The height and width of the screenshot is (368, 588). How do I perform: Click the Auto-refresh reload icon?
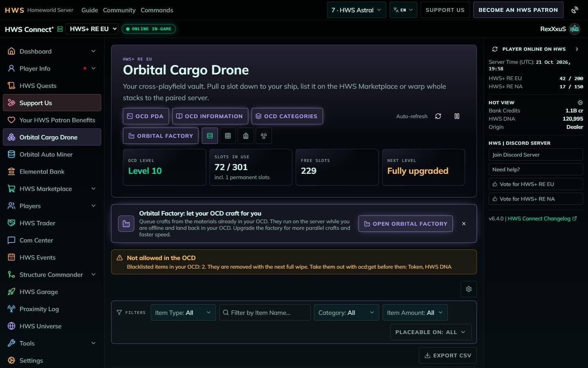coord(438,116)
